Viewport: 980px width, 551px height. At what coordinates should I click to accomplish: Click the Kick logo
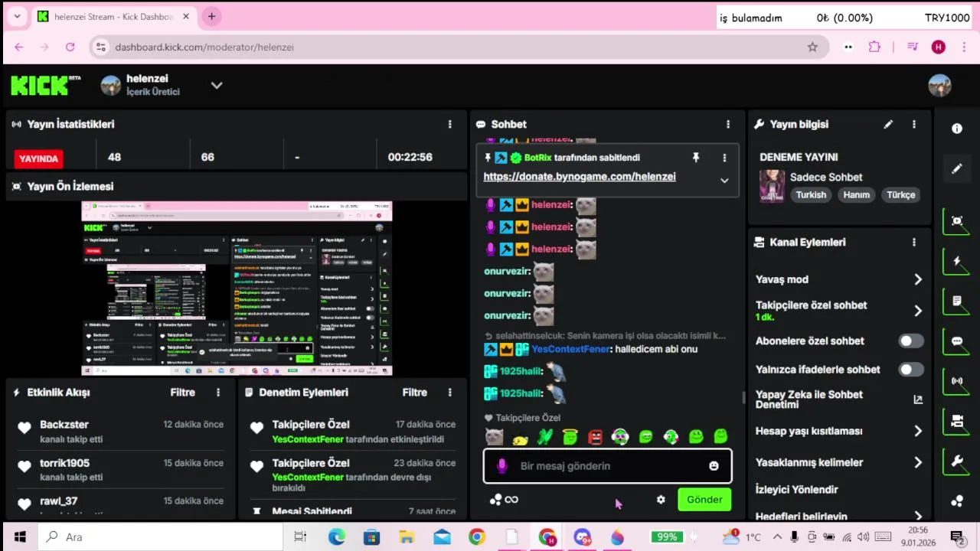45,85
